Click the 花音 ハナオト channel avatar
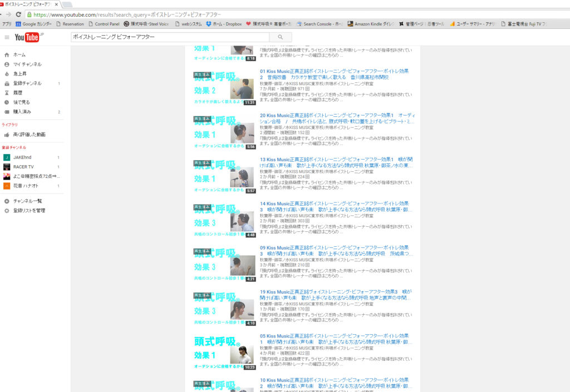The image size is (570, 392). pyautogui.click(x=7, y=186)
